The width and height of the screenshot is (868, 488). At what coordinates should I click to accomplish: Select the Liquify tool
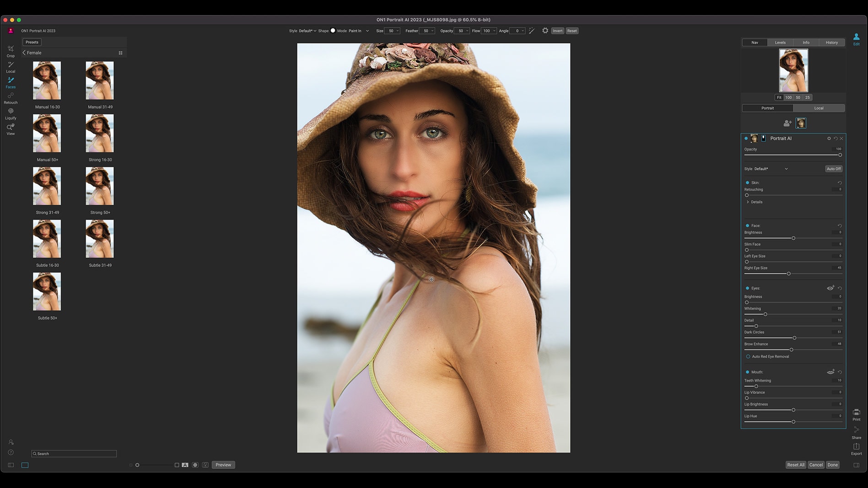pos(11,113)
